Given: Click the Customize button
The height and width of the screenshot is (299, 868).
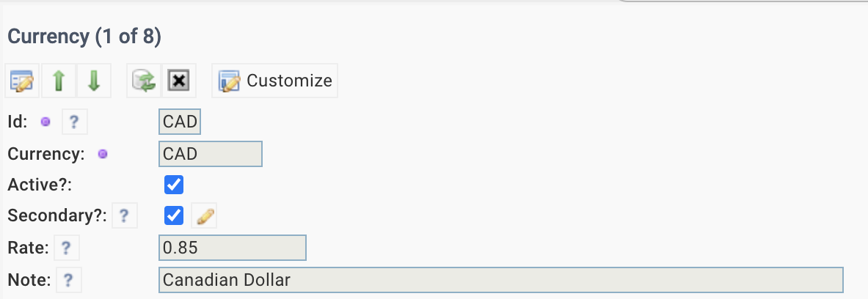Looking at the screenshot, I should 274,81.
